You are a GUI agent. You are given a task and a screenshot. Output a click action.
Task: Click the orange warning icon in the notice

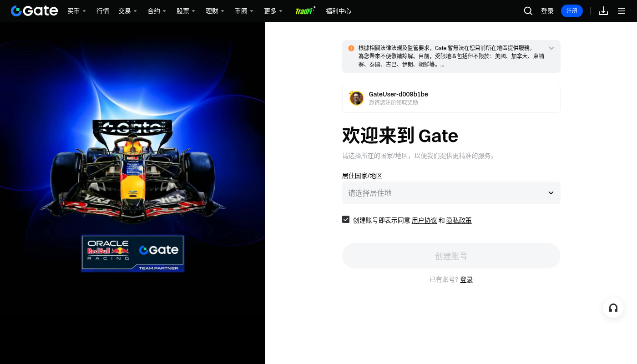pyautogui.click(x=351, y=48)
